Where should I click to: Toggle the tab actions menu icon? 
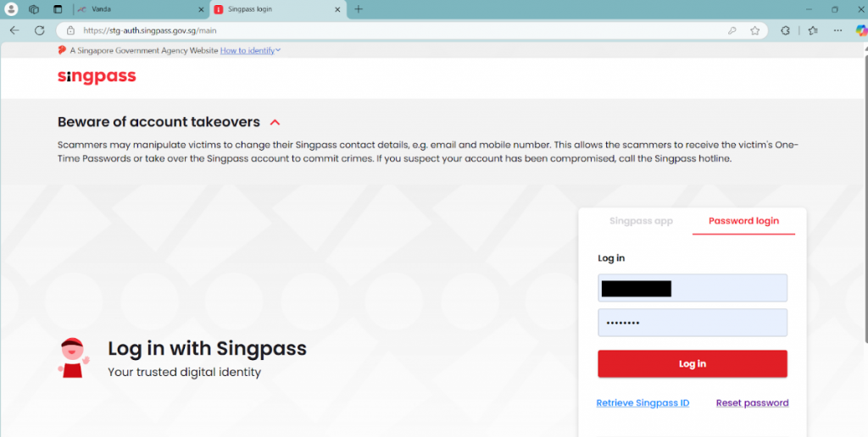point(58,9)
